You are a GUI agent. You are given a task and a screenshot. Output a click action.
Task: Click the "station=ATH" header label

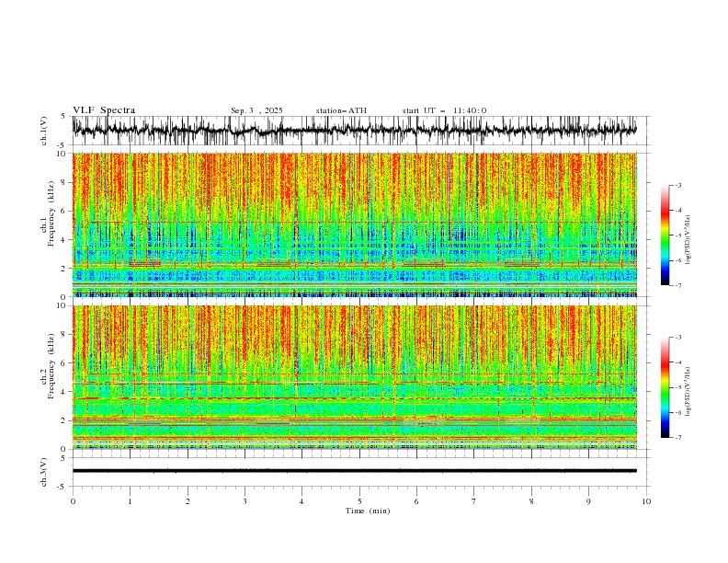point(341,110)
